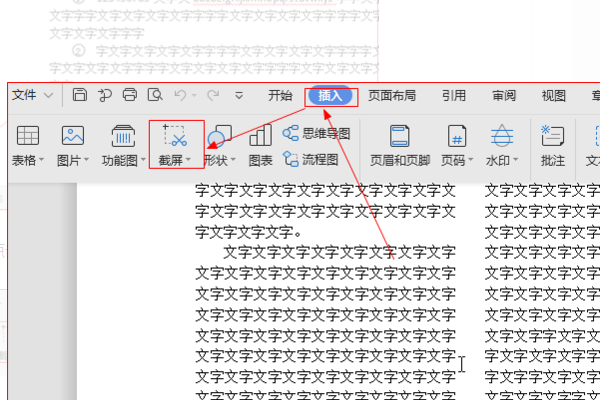Expand the 文件 menu dropdown arrow
Image resolution: width=600 pixels, height=400 pixels.
click(49, 95)
